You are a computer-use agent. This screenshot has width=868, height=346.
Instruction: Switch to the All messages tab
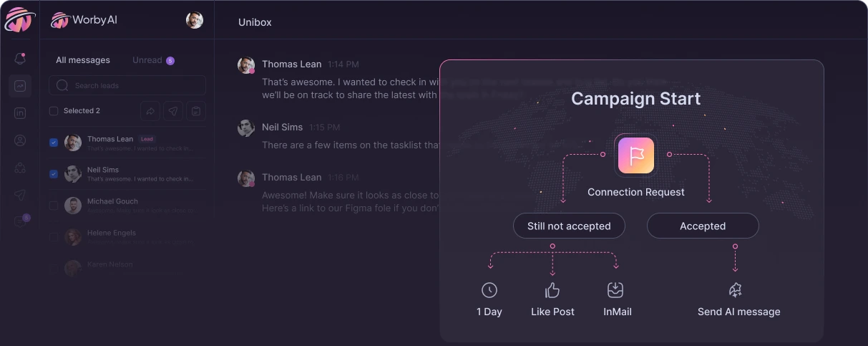click(x=83, y=60)
